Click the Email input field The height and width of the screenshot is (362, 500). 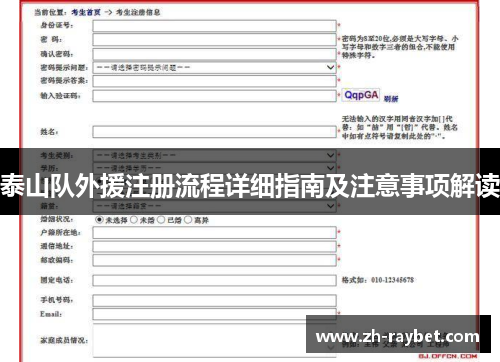click(x=214, y=314)
